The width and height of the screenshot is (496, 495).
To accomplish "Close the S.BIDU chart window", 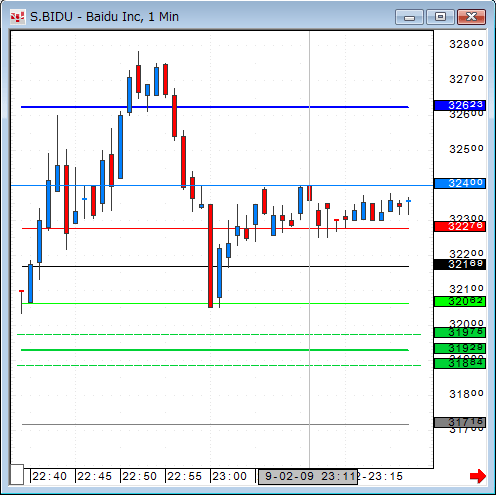I will pos(471,17).
